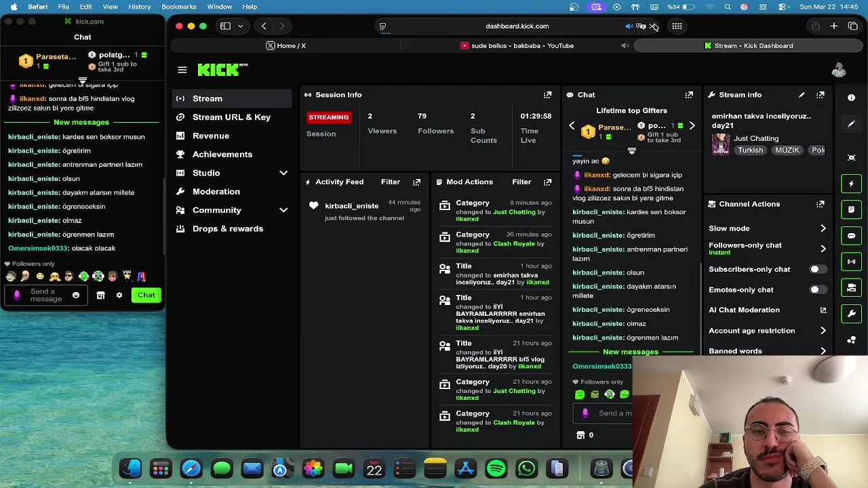Open AI Chat Moderation external link

coord(823,310)
